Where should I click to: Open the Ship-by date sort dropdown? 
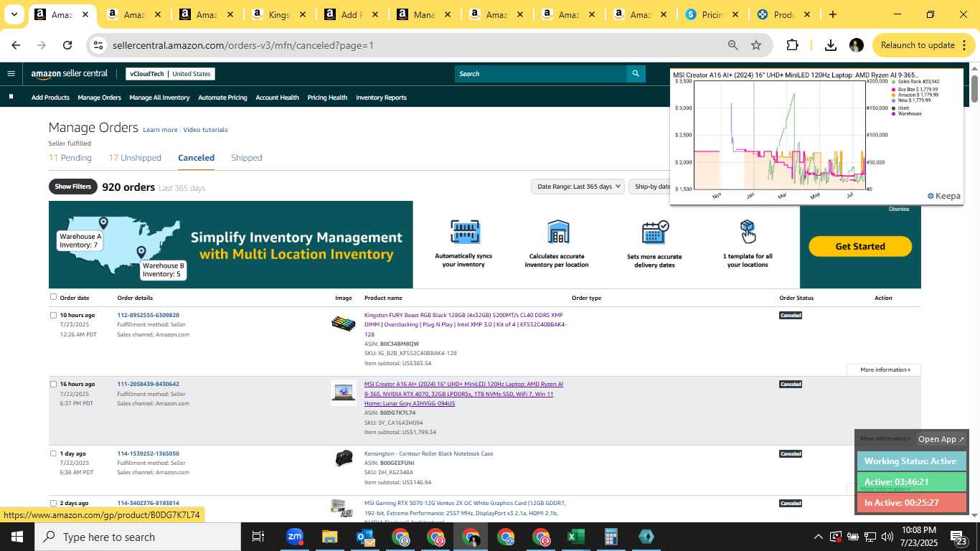[649, 187]
